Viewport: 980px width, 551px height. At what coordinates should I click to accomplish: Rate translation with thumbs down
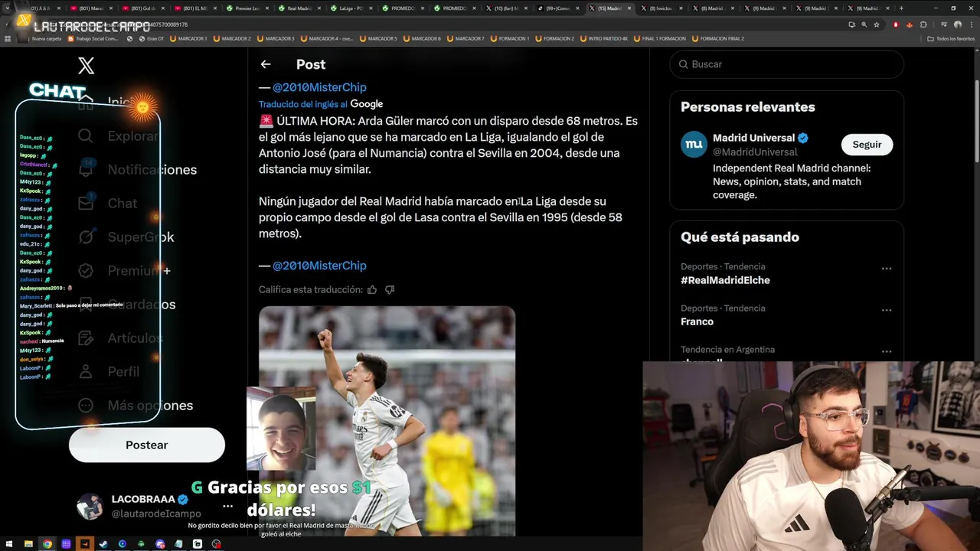tap(390, 290)
